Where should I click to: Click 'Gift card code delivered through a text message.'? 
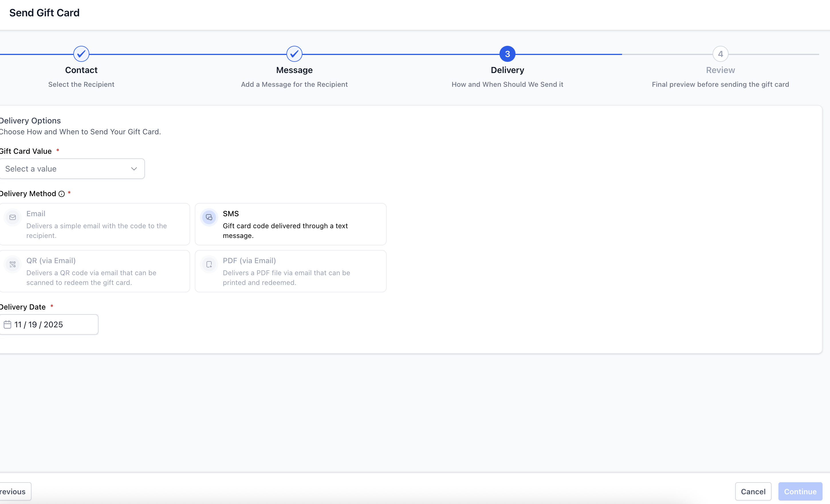(x=285, y=231)
